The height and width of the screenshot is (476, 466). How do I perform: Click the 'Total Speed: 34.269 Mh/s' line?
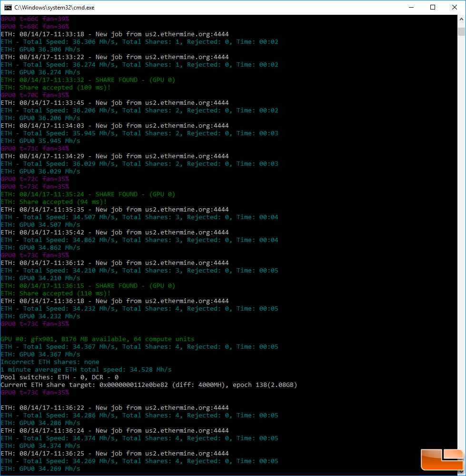pos(139,461)
